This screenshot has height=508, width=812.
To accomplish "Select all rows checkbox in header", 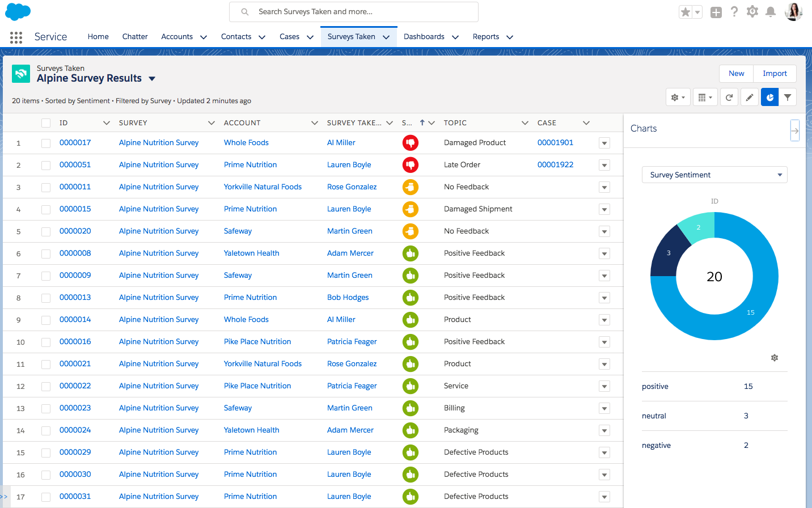I will tap(46, 123).
